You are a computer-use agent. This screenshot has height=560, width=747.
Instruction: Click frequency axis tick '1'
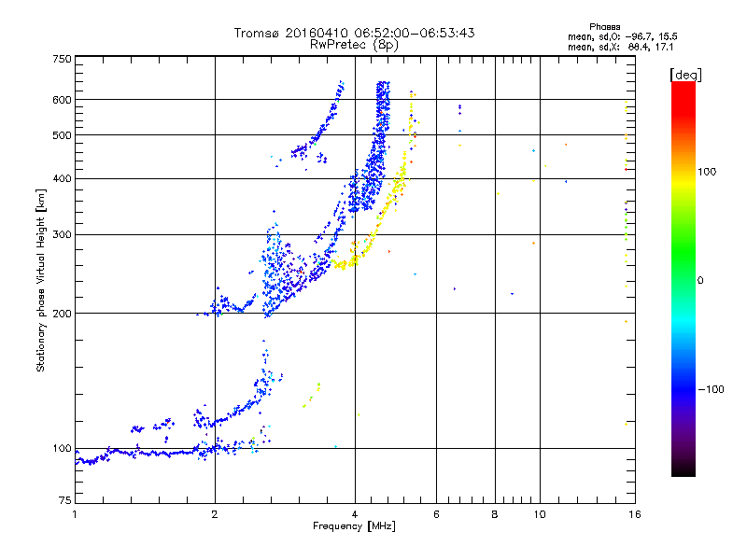coord(75,514)
